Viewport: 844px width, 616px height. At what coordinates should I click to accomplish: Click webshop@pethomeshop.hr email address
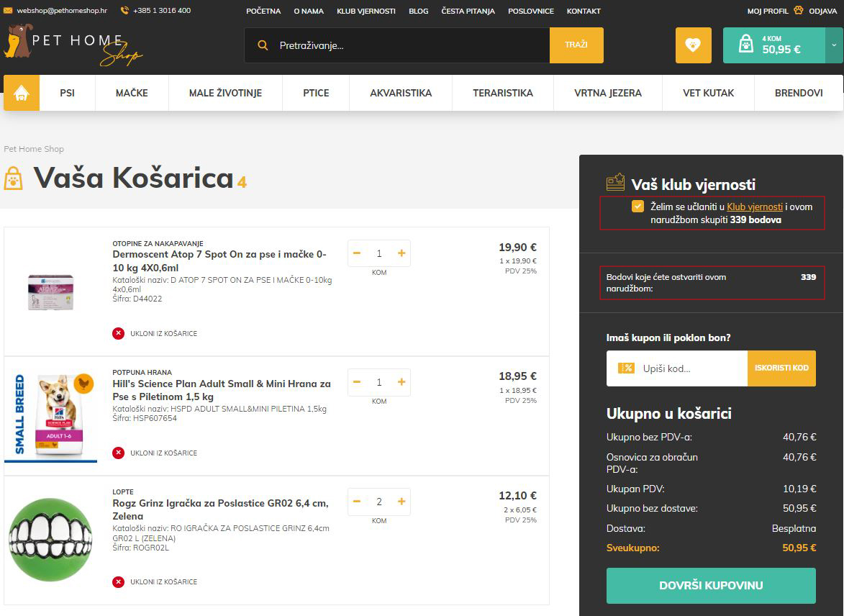pyautogui.click(x=62, y=10)
